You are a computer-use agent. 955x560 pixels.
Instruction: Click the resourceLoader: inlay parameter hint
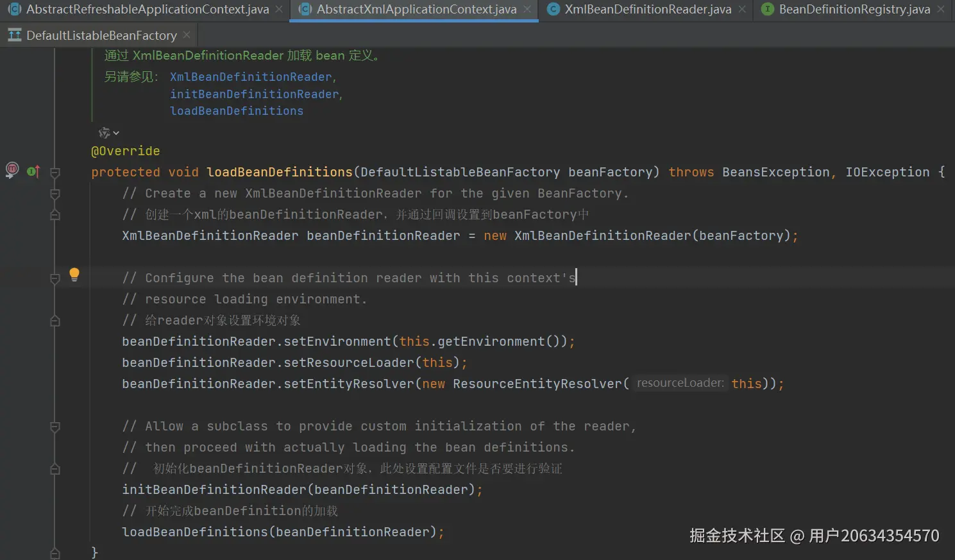point(680,383)
